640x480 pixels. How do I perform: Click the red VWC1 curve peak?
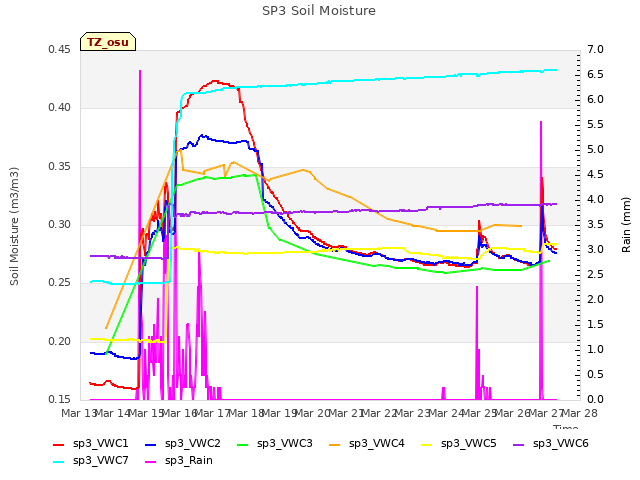point(215,81)
